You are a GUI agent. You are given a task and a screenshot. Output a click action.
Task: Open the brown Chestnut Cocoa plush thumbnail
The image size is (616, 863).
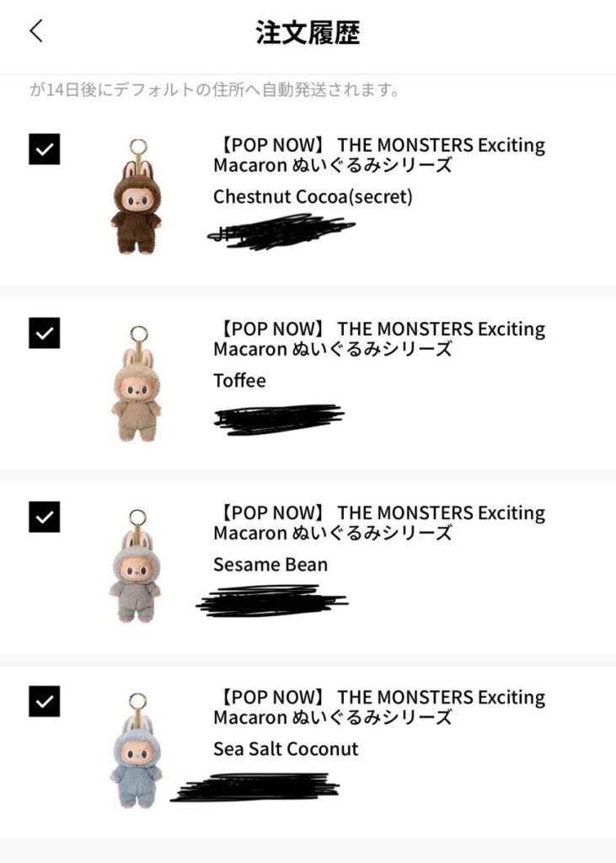pos(136,197)
